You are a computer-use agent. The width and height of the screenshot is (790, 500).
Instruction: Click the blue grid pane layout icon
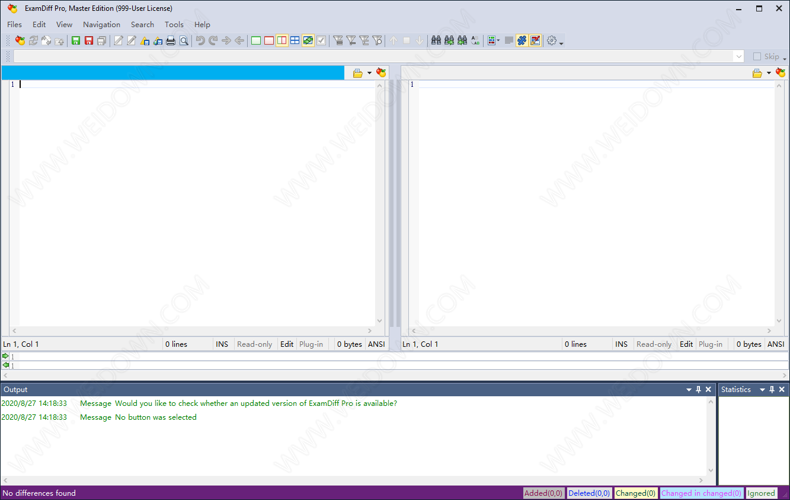[x=295, y=41]
